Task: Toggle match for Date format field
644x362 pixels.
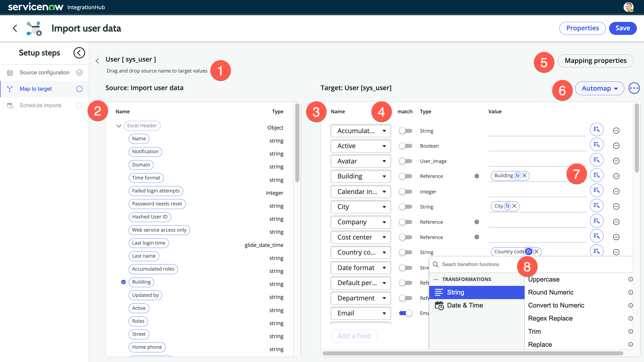Action: (406, 268)
